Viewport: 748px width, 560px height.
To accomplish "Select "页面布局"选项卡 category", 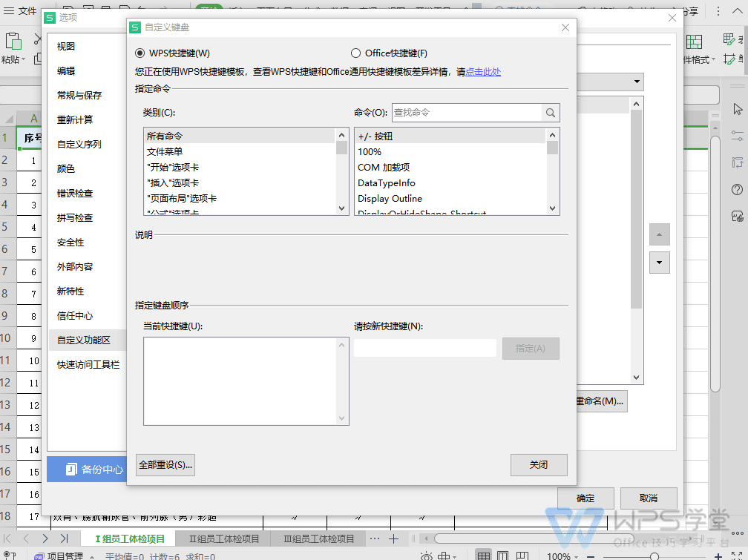I will pyautogui.click(x=240, y=199).
